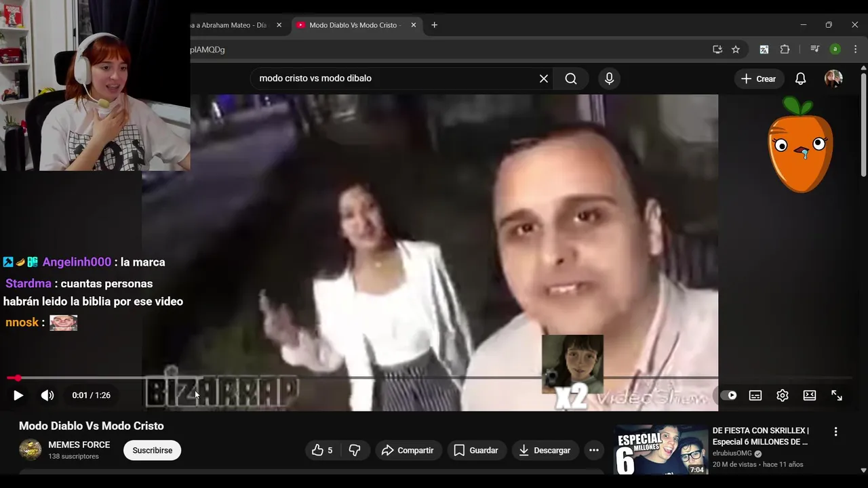
Task: Share the video via Compartir
Action: [x=408, y=450]
